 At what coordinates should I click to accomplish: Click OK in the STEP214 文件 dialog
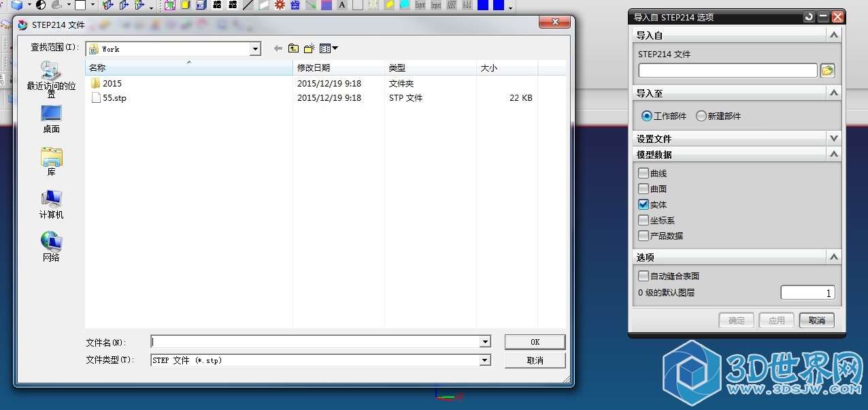coord(535,342)
